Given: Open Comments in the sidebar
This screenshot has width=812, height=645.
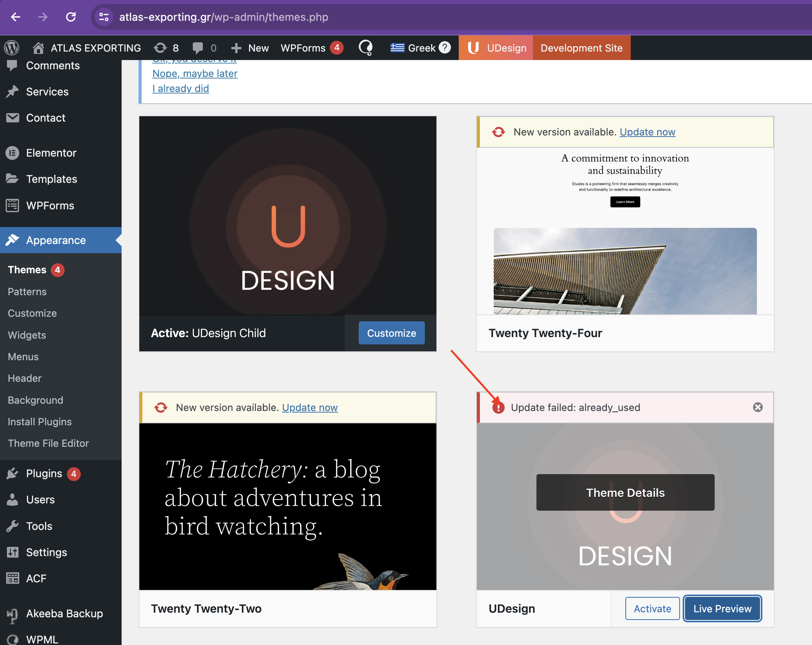Looking at the screenshot, I should [53, 65].
